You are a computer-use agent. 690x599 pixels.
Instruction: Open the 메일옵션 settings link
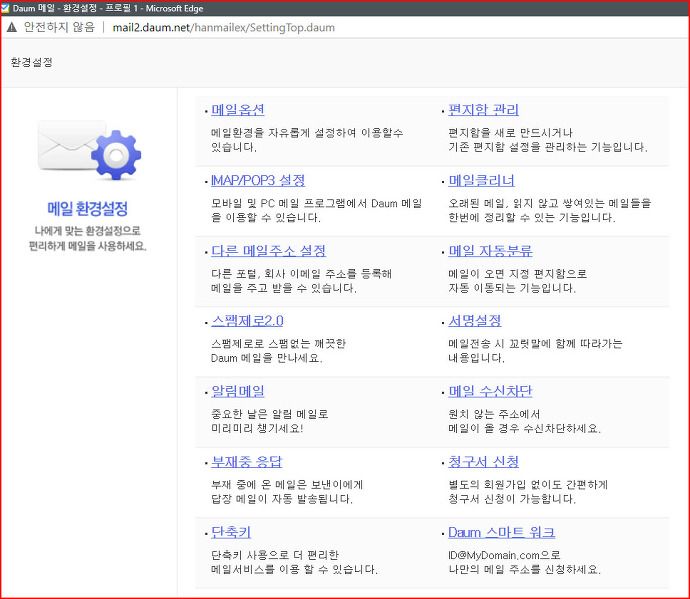238,110
